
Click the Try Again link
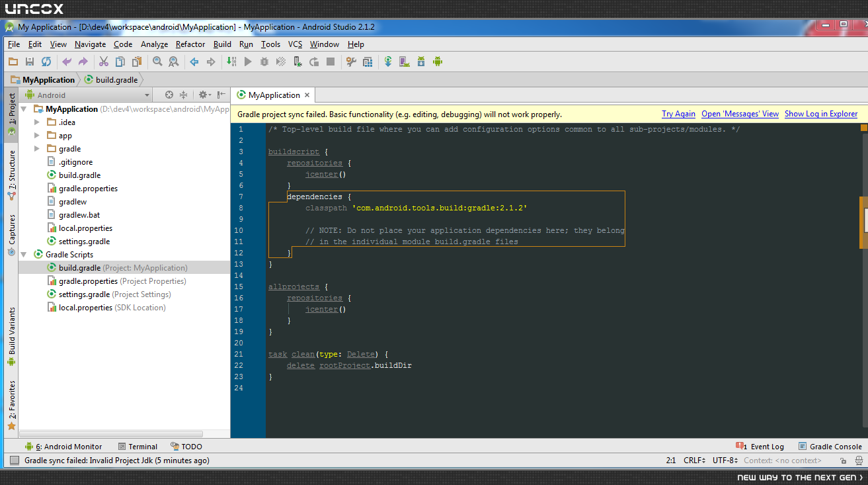click(x=678, y=114)
